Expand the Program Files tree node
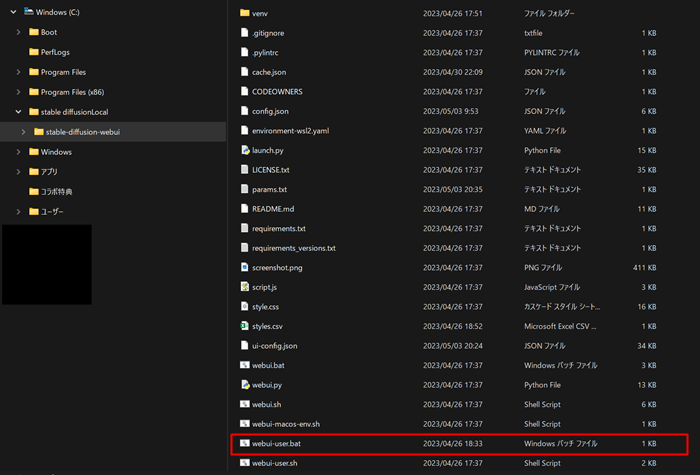 pyautogui.click(x=18, y=72)
